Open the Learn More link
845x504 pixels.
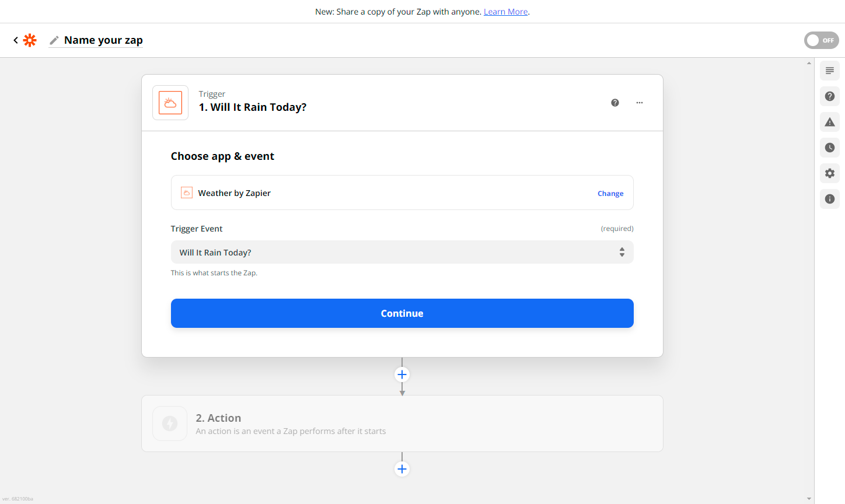[505, 12]
